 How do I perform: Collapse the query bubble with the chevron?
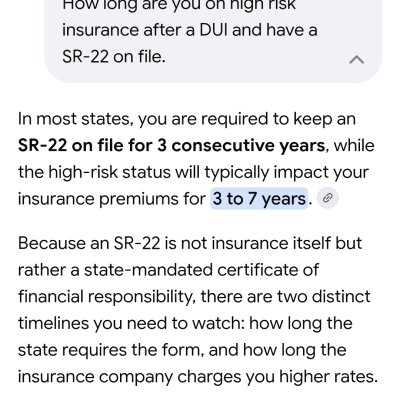(x=356, y=60)
